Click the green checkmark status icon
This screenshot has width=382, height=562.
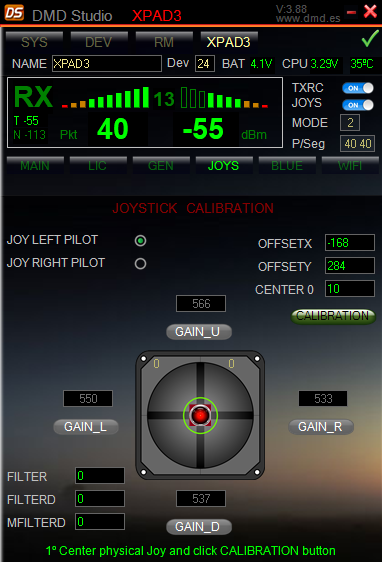click(370, 38)
